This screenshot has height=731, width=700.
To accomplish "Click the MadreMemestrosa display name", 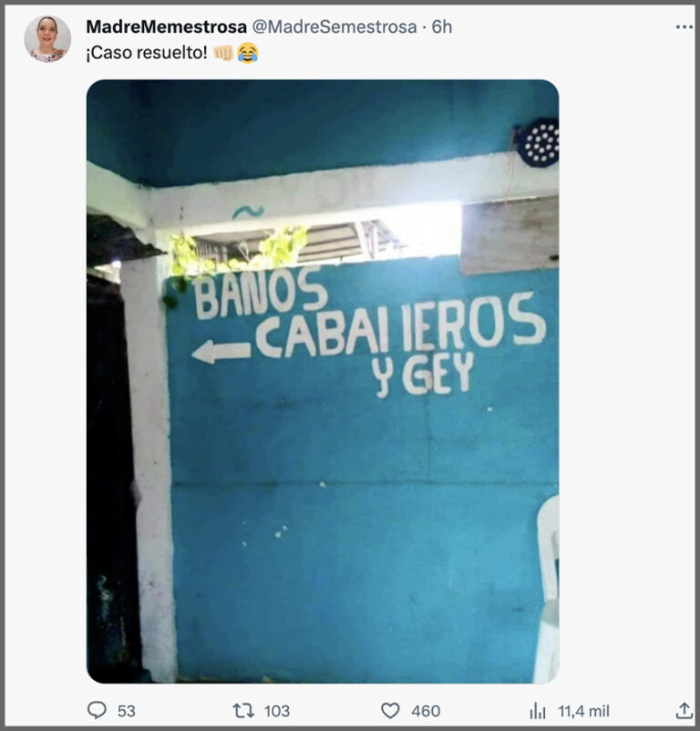I will pyautogui.click(x=167, y=27).
